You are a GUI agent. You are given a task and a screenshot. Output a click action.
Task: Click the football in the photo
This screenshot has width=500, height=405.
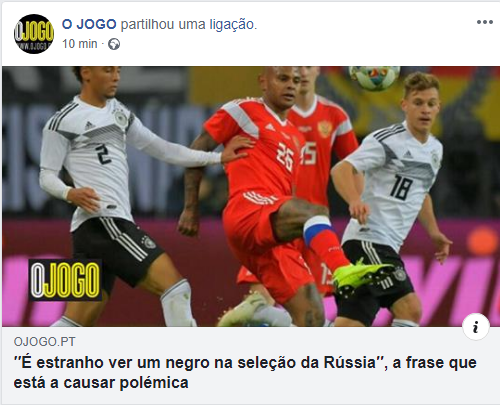(x=374, y=78)
